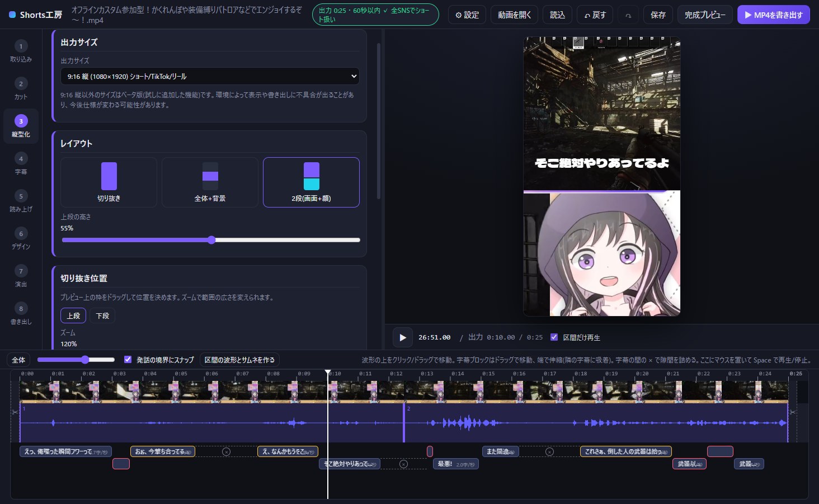Go to step 4 字幕

click(21, 163)
